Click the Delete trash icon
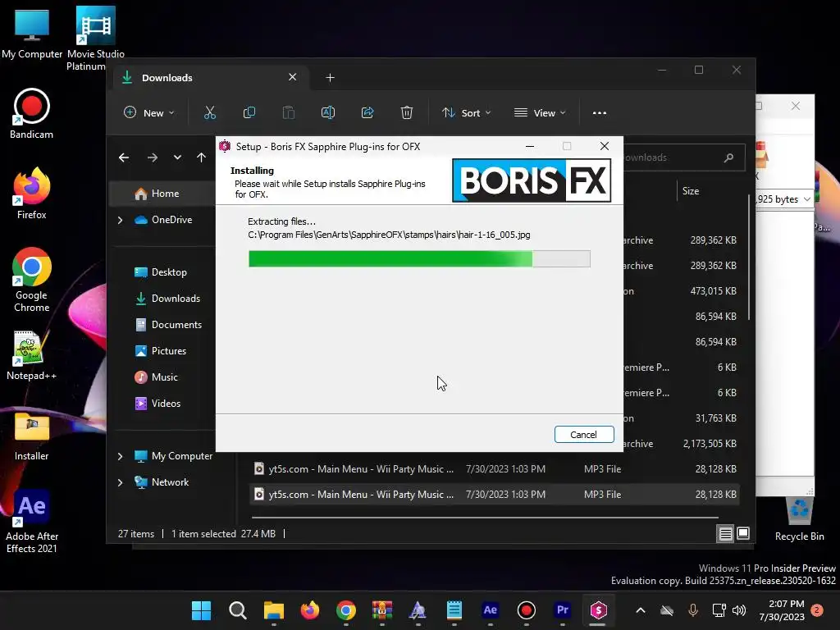 407,113
